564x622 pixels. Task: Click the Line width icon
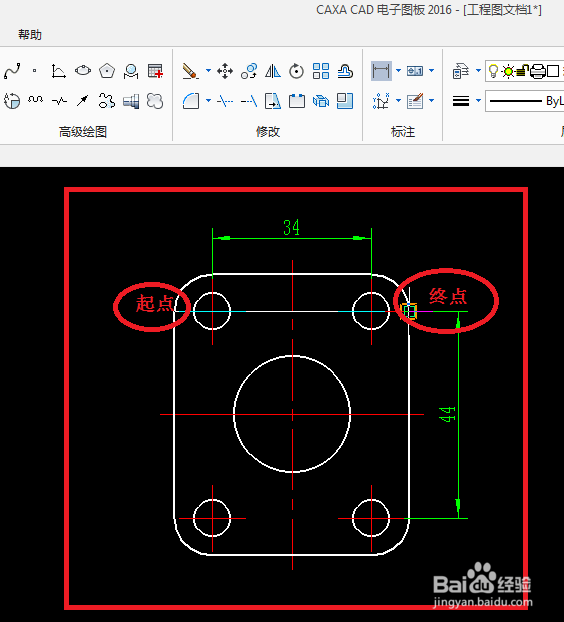[461, 101]
